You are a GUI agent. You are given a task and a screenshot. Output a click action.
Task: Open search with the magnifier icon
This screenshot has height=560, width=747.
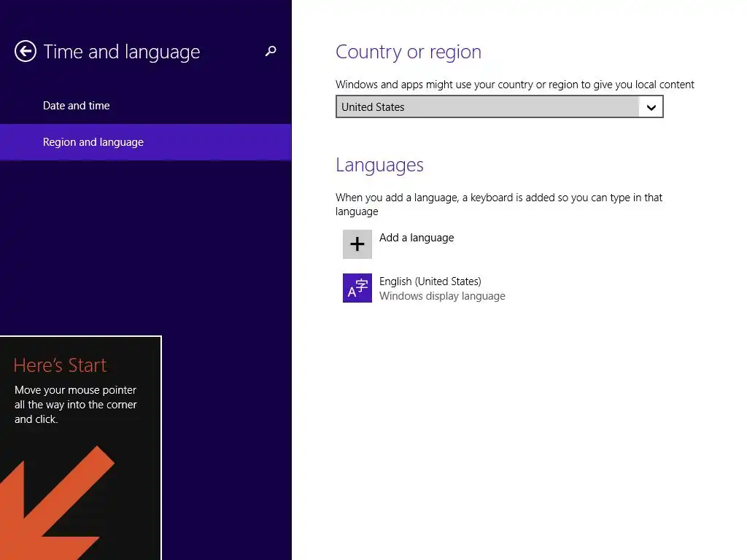pos(271,51)
